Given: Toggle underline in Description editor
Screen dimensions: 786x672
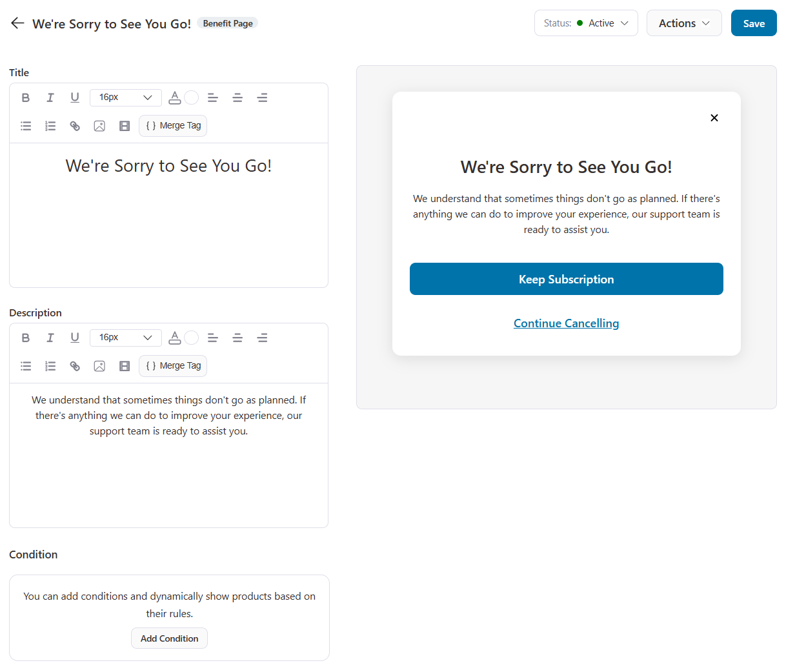Looking at the screenshot, I should click(75, 338).
